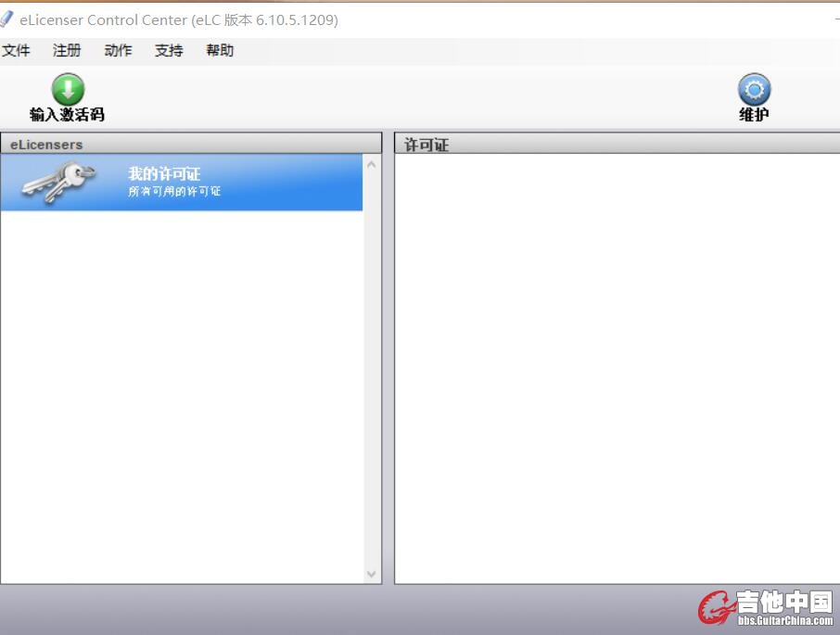This screenshot has height=635, width=840.
Task: Open the 支持 menu
Action: 169,50
